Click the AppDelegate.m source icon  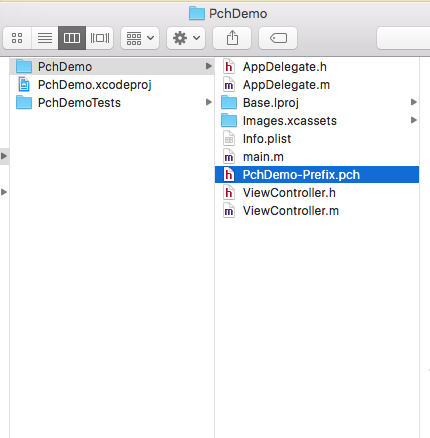(x=229, y=85)
